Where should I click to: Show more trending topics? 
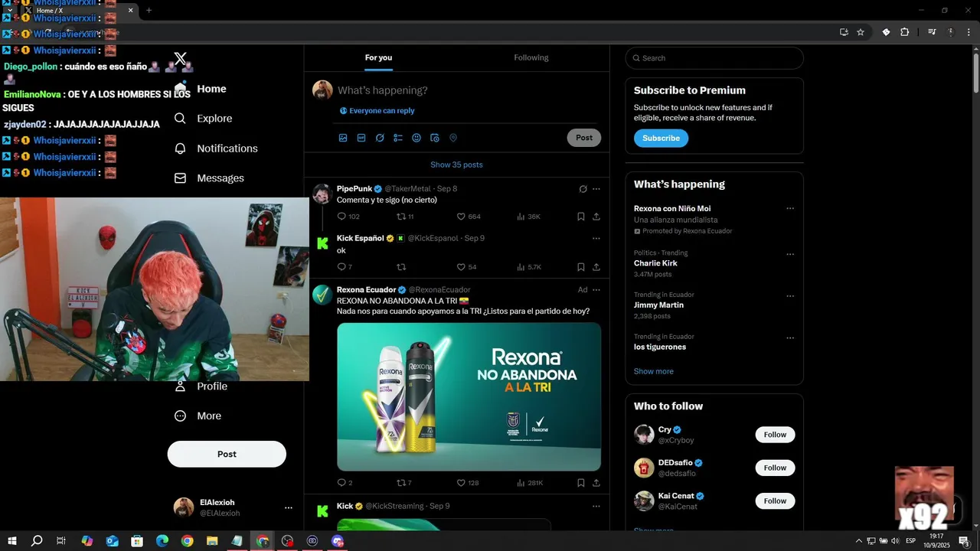(x=654, y=371)
